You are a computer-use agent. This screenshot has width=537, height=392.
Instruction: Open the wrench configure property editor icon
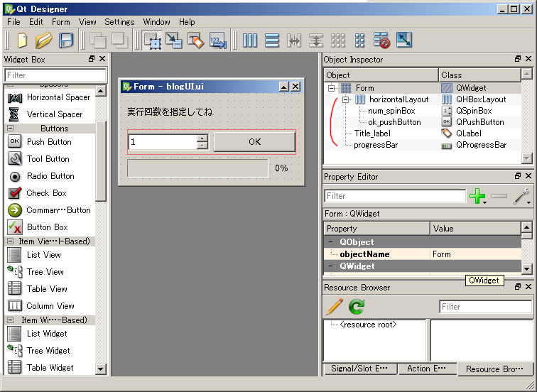pos(521,197)
